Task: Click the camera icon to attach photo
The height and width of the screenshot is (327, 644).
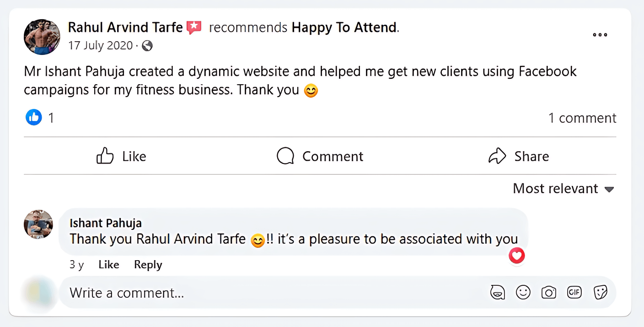Action: pos(548,292)
